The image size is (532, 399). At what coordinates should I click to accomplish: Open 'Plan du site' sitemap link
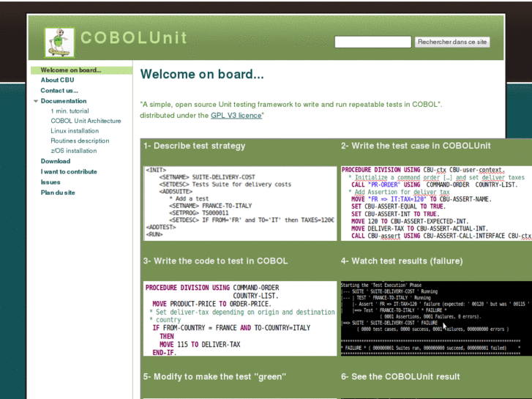point(58,193)
